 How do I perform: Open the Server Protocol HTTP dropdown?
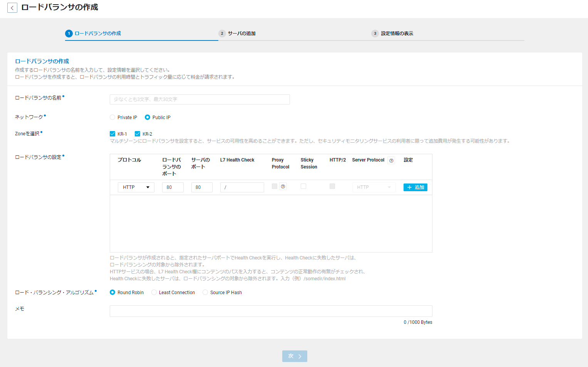[x=374, y=187]
